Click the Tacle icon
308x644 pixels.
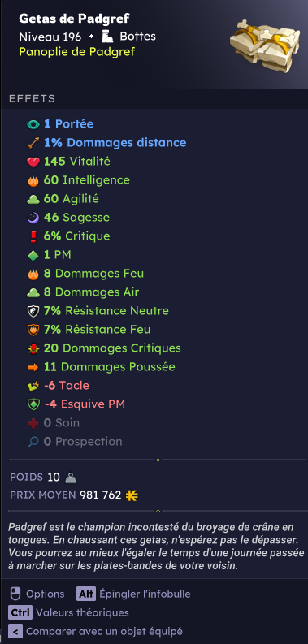point(33,386)
